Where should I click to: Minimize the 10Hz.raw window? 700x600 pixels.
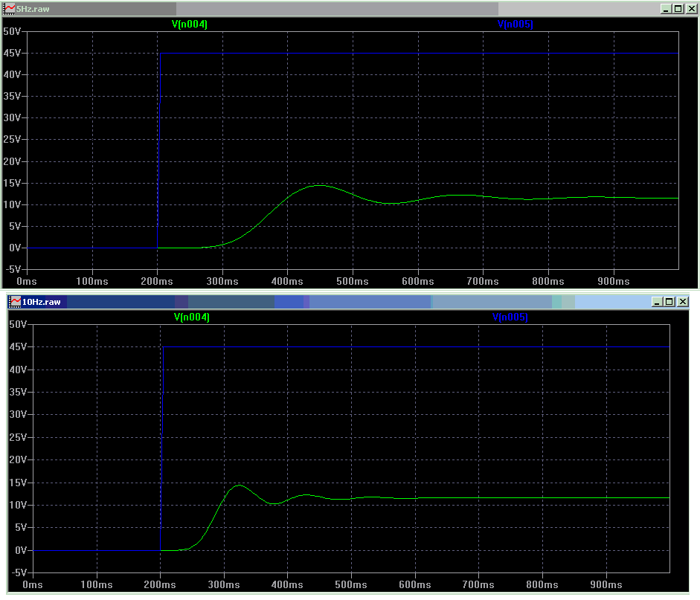coord(657,302)
